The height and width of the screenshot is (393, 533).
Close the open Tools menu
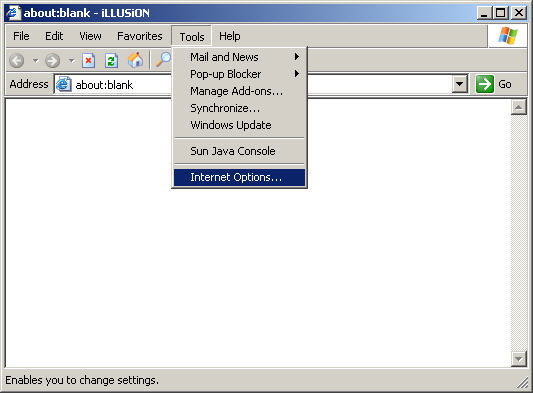[x=192, y=36]
